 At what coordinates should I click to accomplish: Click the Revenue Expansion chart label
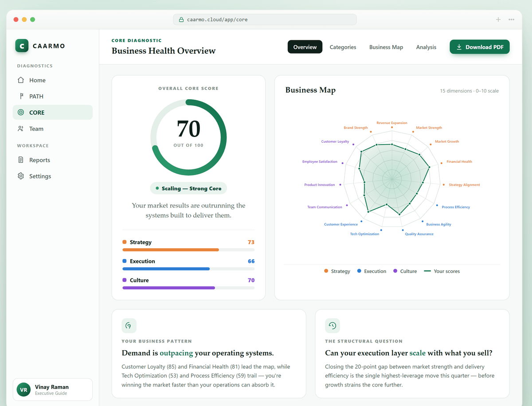[x=392, y=123]
